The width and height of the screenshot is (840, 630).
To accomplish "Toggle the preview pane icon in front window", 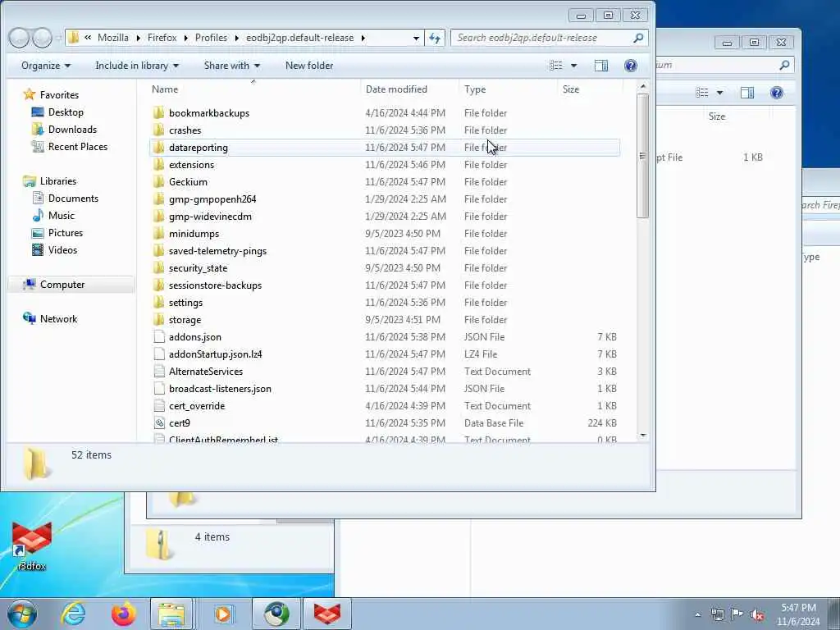I will click(601, 66).
